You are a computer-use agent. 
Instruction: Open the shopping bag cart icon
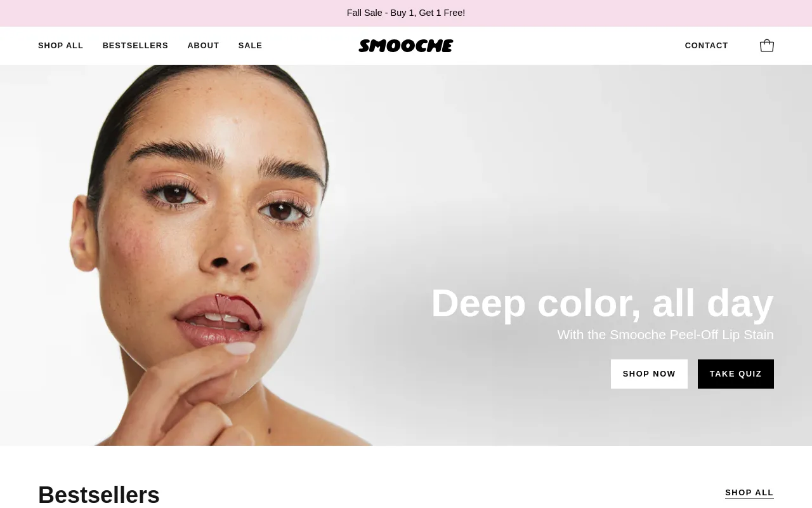pos(766,46)
